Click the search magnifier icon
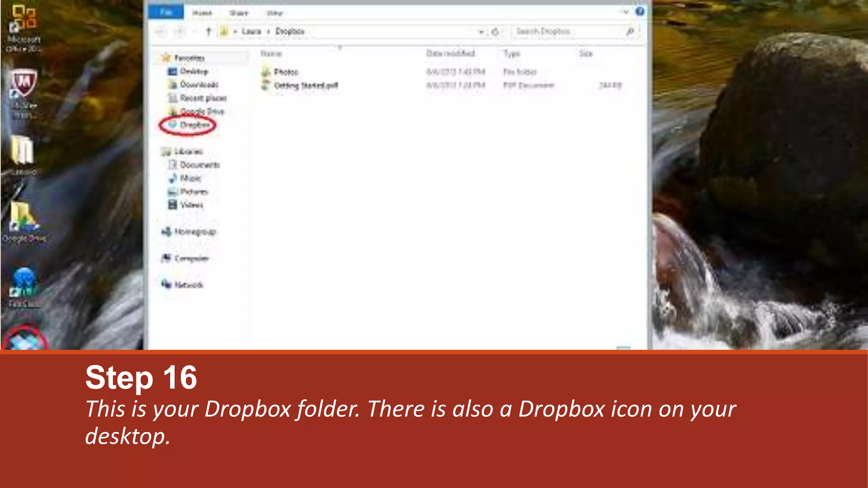Image resolution: width=868 pixels, height=488 pixels. (x=630, y=31)
